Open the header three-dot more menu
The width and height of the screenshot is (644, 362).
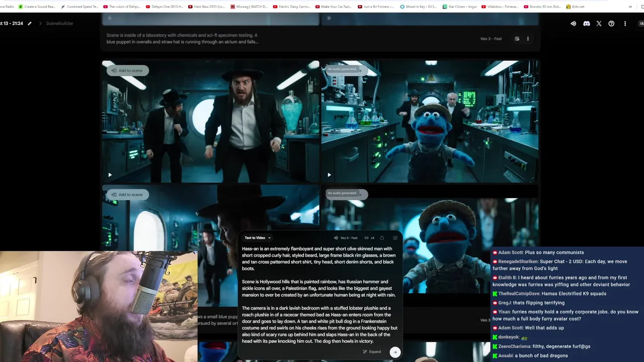click(625, 24)
